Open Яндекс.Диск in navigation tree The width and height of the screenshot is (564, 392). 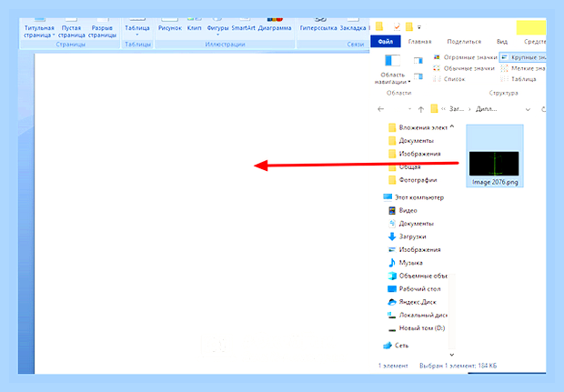412,302
